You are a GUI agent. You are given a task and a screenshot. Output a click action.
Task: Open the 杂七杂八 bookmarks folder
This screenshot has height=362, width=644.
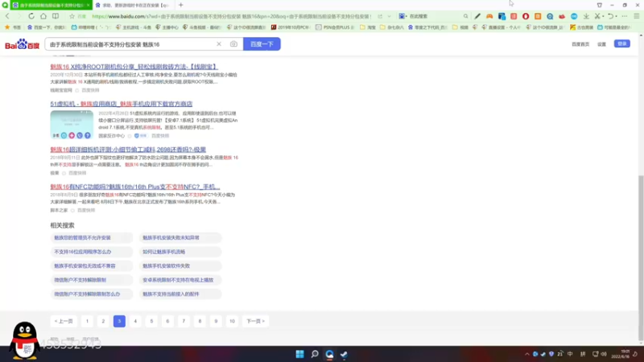pos(392,27)
